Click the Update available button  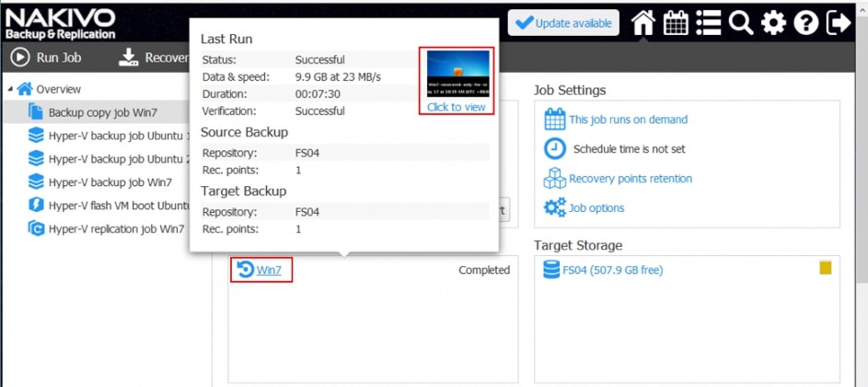point(563,23)
